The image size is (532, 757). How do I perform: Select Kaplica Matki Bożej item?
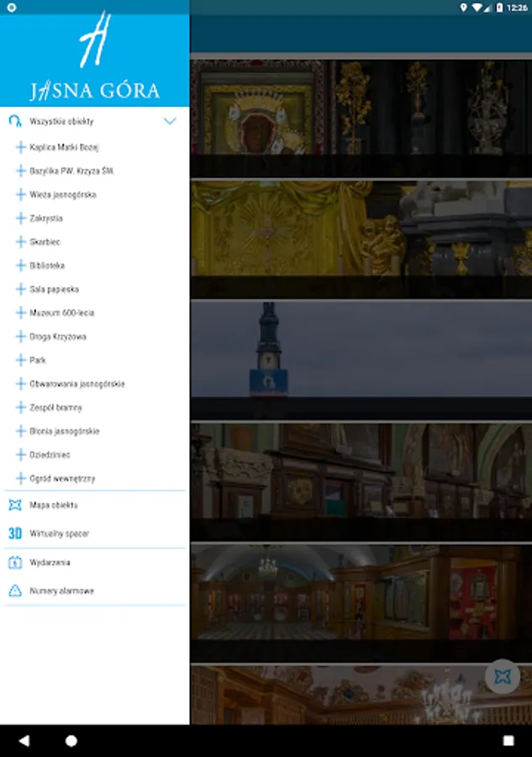[x=64, y=147]
